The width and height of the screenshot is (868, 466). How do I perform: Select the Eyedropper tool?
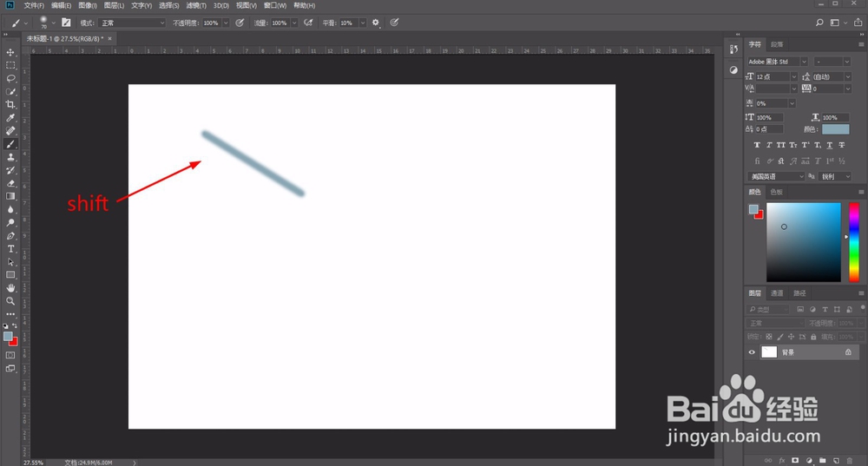click(x=10, y=118)
